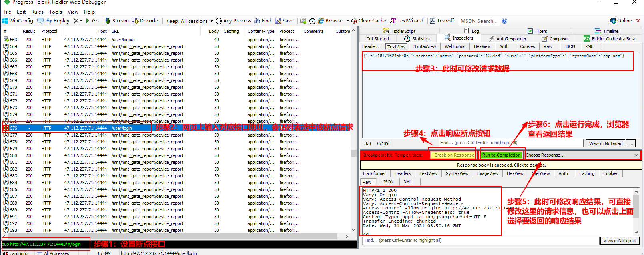Select request SyntaxView tab
This screenshot has height=255, width=644.
(x=425, y=46)
